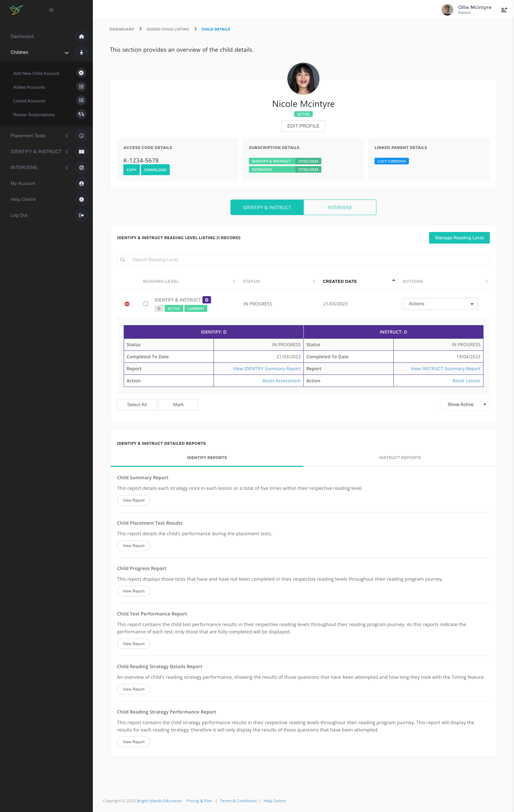This screenshot has height=812, width=514.
Task: Toggle sidebar pin radio icon
Action: click(x=51, y=10)
